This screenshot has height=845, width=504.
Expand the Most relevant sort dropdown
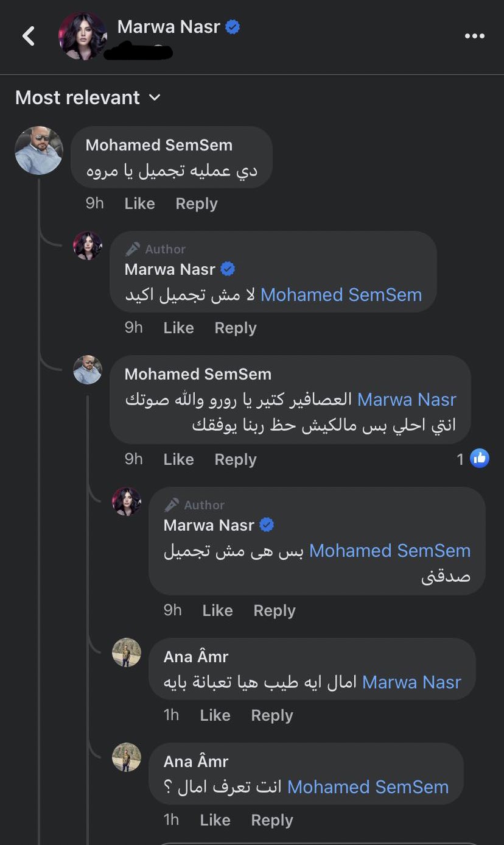[x=88, y=97]
